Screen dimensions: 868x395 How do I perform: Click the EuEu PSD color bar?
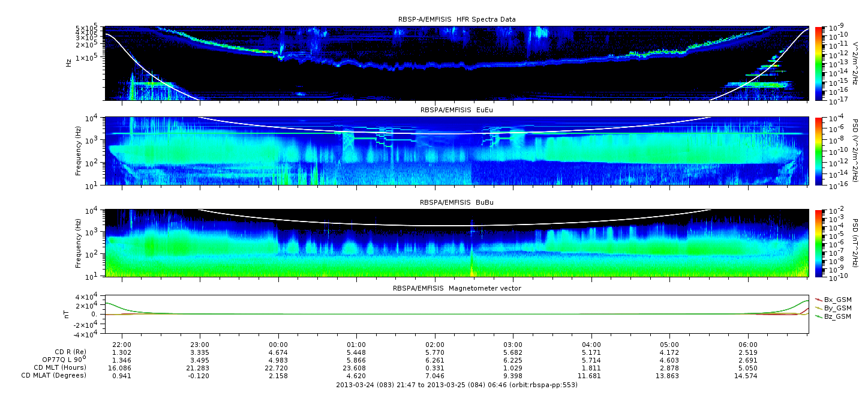(x=819, y=151)
